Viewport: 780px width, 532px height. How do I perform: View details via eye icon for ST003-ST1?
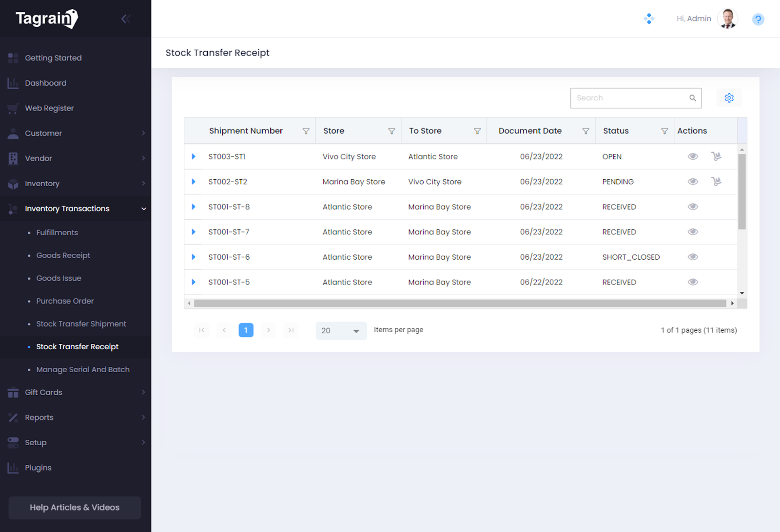point(692,156)
